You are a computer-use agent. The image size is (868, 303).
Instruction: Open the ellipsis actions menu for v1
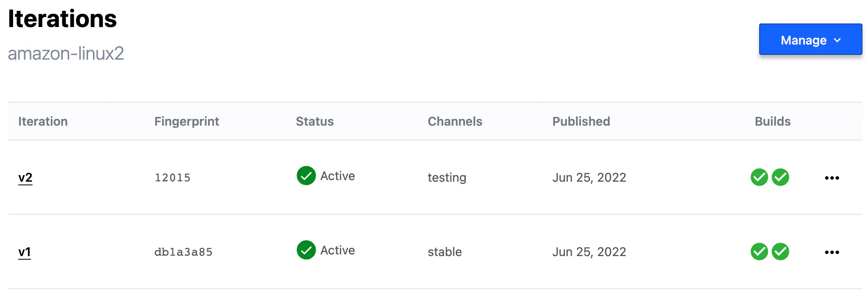click(832, 252)
